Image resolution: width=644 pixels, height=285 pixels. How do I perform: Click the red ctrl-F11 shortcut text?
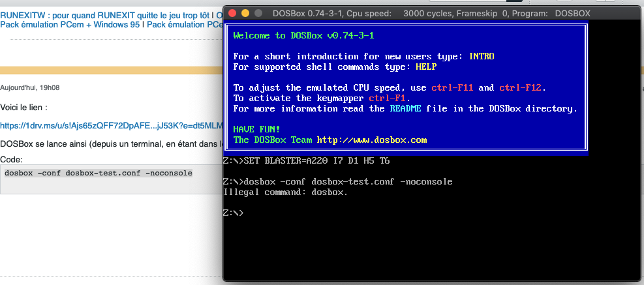452,88
